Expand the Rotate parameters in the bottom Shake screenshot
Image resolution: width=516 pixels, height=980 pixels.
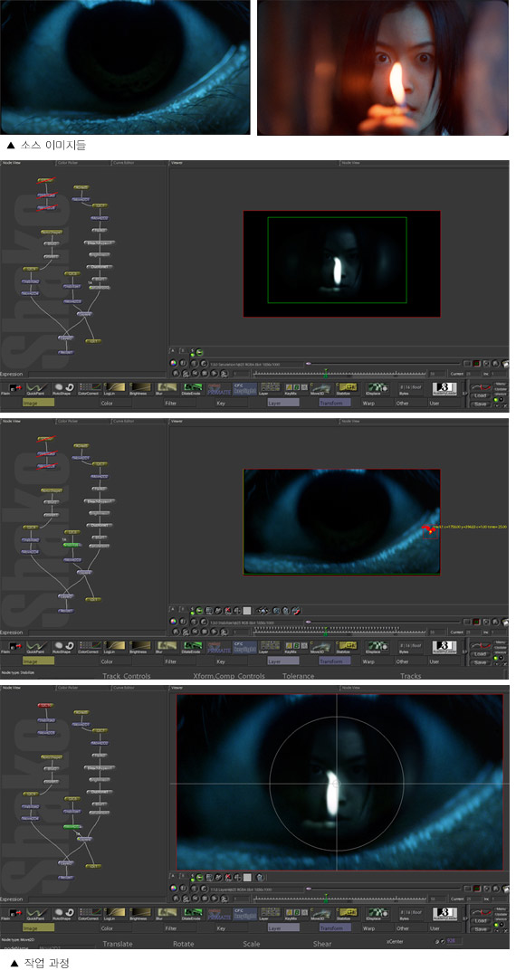pyautogui.click(x=183, y=944)
